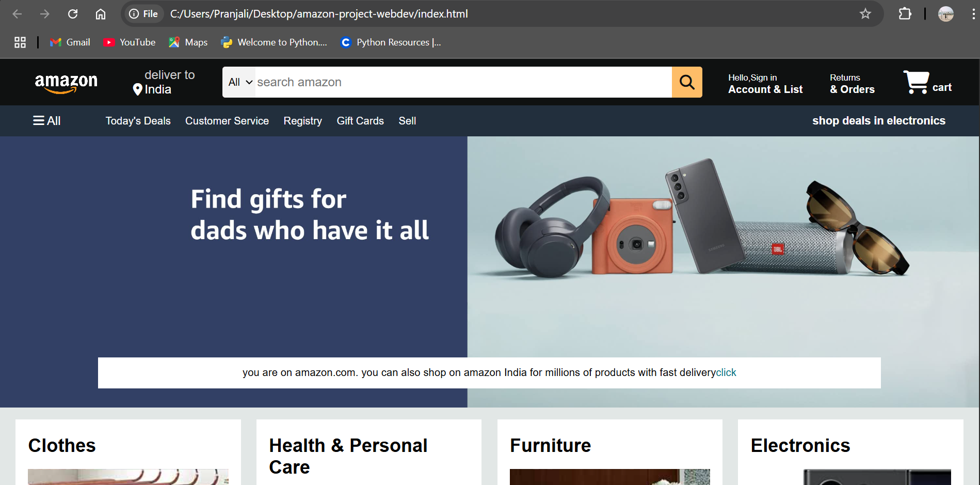Viewport: 980px width, 485px height.
Task: Open the Chrome apps grid icon
Action: (20, 42)
